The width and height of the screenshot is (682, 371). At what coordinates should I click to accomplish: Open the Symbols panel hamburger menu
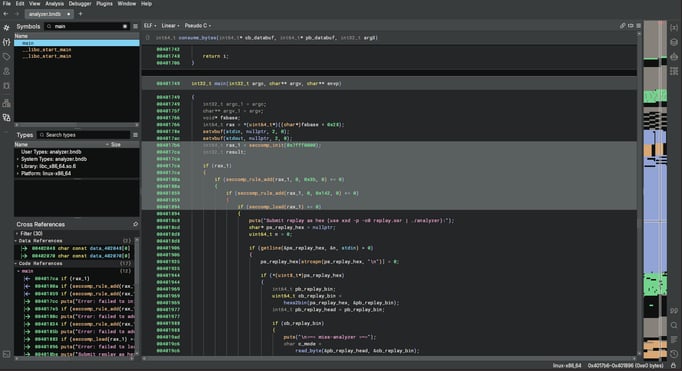135,27
